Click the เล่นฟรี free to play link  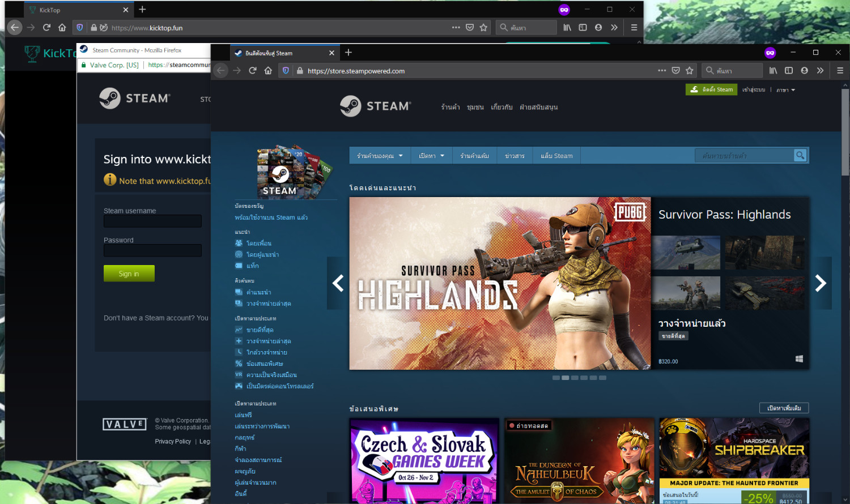(x=243, y=415)
